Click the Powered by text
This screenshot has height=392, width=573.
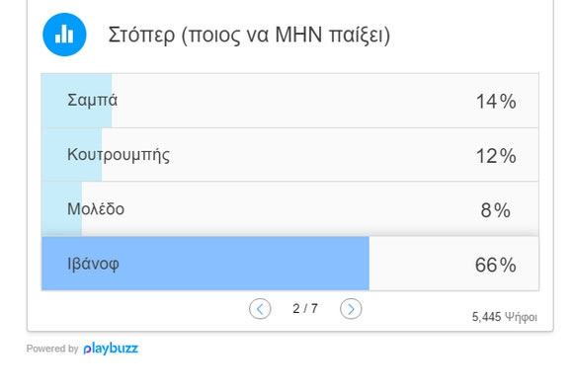click(x=52, y=349)
